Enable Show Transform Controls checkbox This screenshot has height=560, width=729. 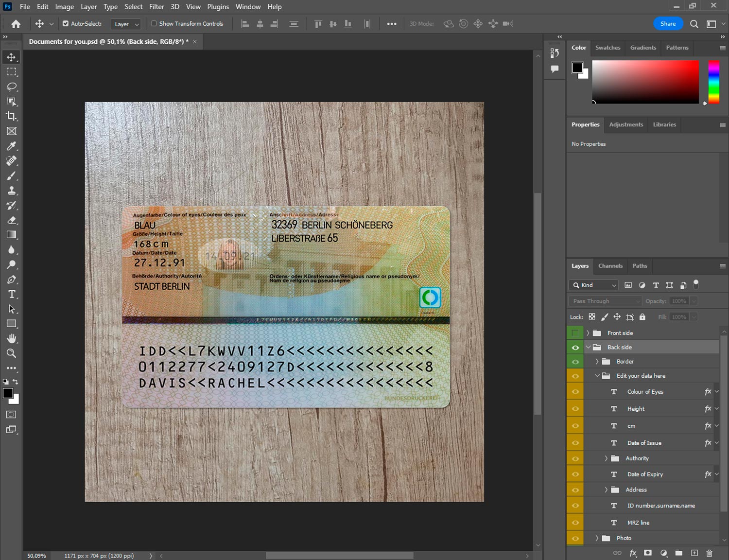click(x=154, y=23)
